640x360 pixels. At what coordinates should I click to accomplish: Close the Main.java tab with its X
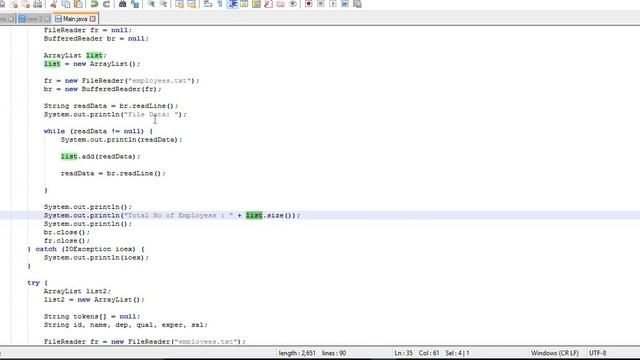coord(93,19)
